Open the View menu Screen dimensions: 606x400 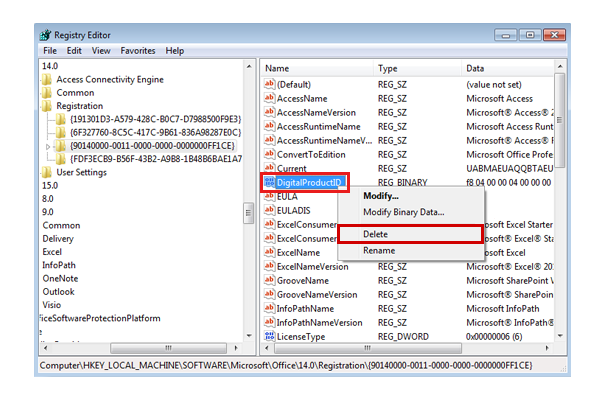(101, 51)
